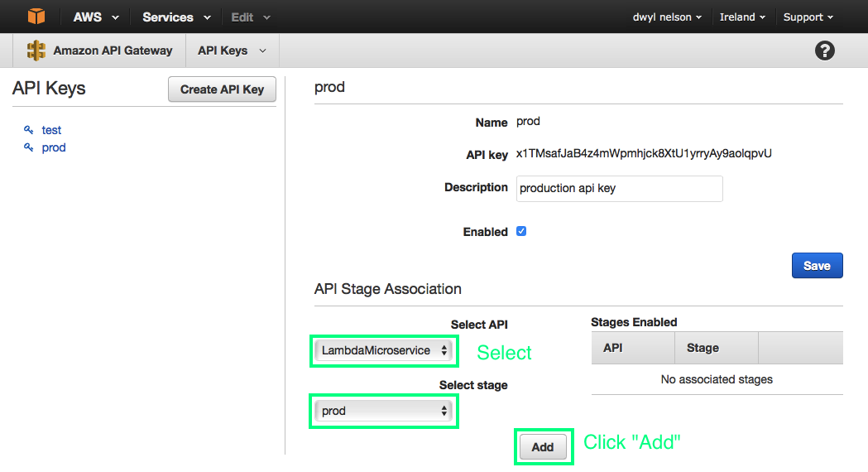868x472 pixels.
Task: Expand the API Keys navigation dropdown
Action: coord(232,51)
